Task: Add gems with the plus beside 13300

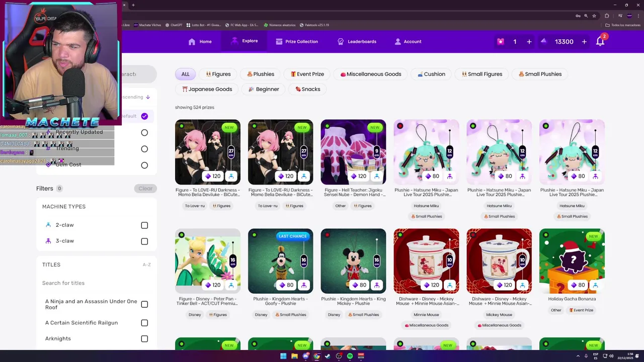Action: point(584,42)
